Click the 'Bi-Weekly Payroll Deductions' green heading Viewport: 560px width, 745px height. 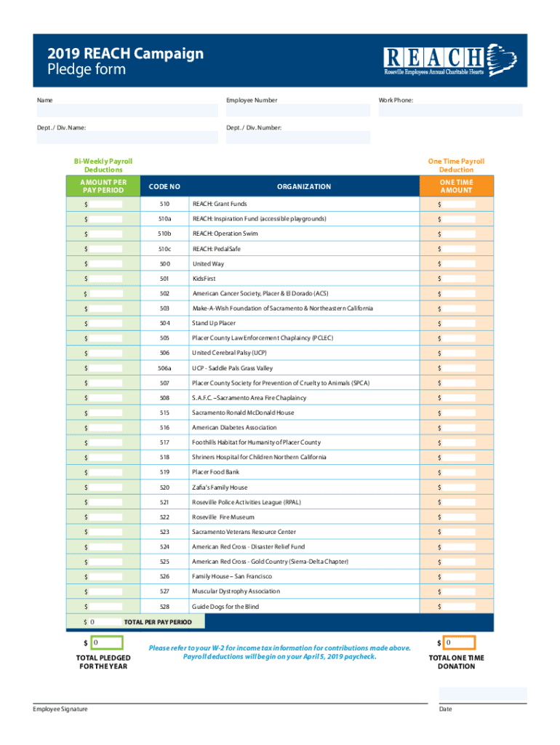(103, 165)
